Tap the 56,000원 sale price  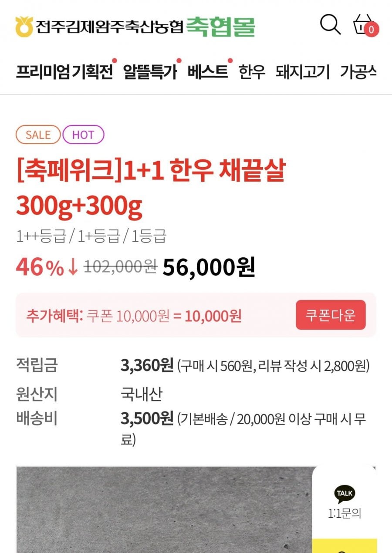tap(209, 267)
